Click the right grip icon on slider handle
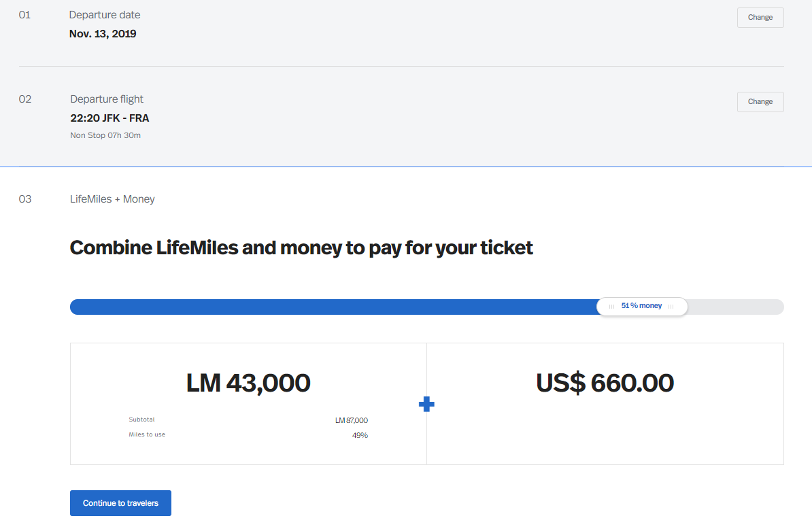Image resolution: width=812 pixels, height=531 pixels. tap(671, 307)
